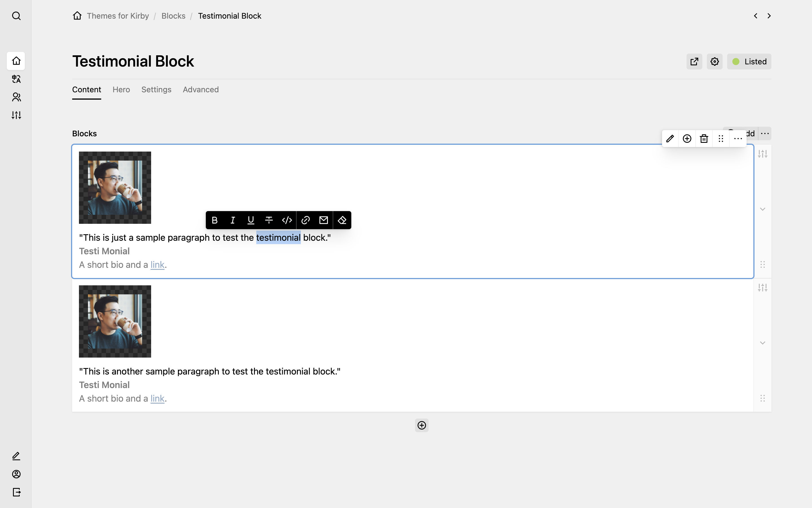
Task: Switch to the Content tab
Action: (87, 90)
